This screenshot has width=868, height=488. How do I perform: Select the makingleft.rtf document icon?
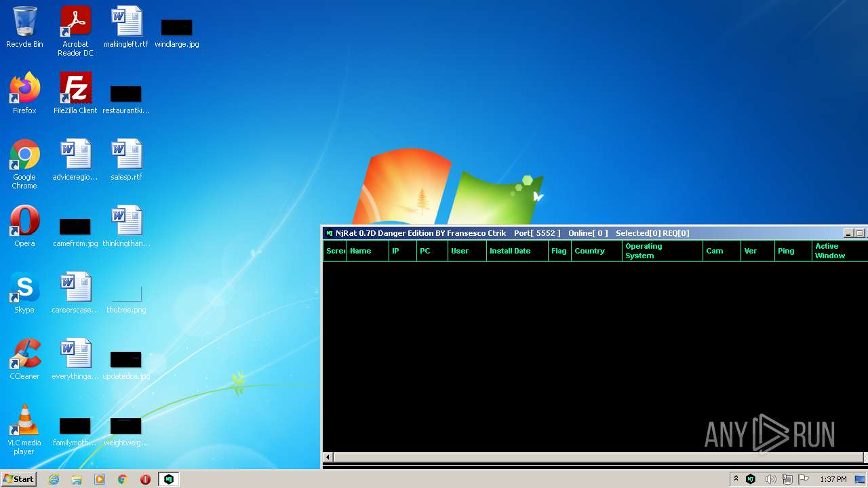tap(126, 27)
